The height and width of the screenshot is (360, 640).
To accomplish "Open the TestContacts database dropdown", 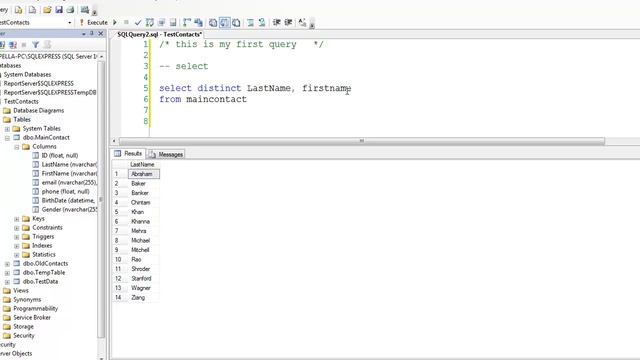I will click(x=69, y=22).
